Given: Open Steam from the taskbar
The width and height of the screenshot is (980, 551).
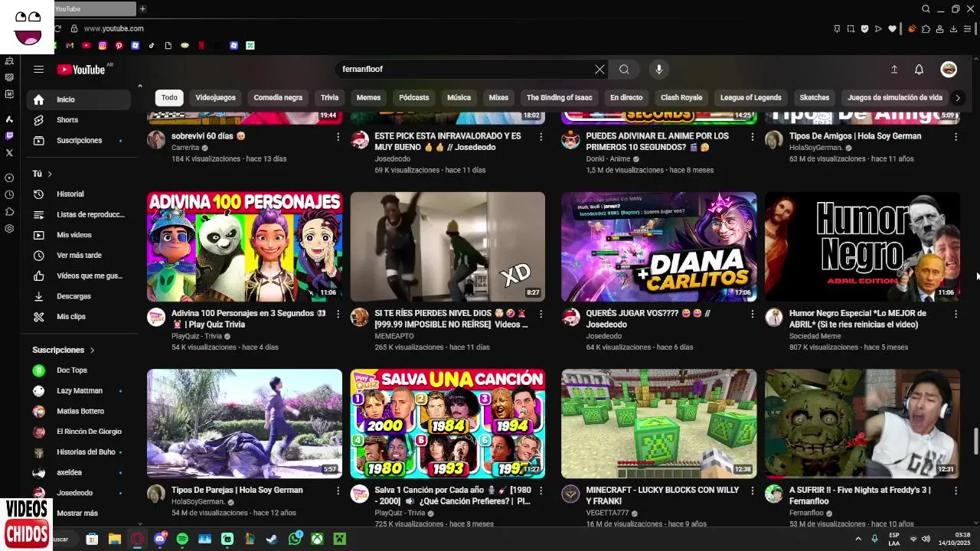Looking at the screenshot, I should [x=272, y=539].
